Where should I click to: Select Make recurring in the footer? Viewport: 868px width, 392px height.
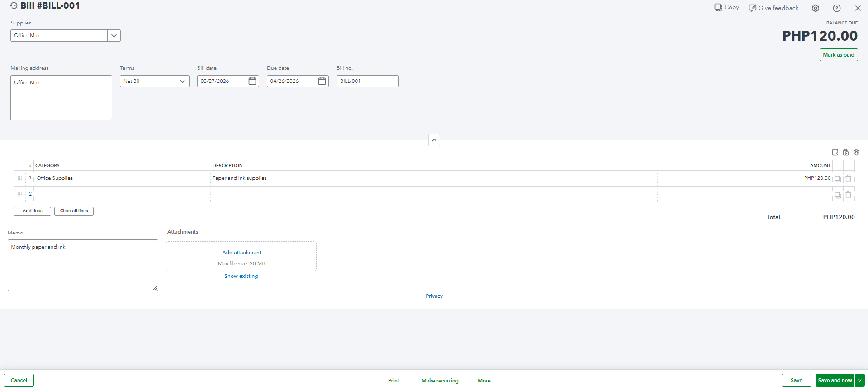(440, 381)
